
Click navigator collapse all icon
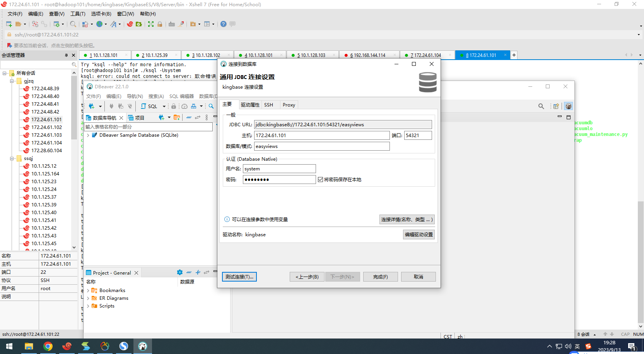tap(189, 117)
